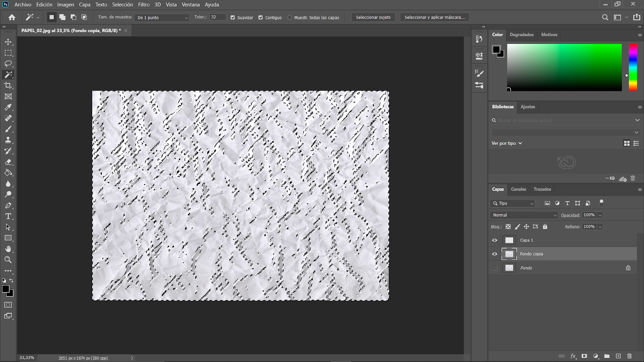Viewport: 644px width, 362px height.
Task: Select the Dodge tool
Action: (8, 194)
